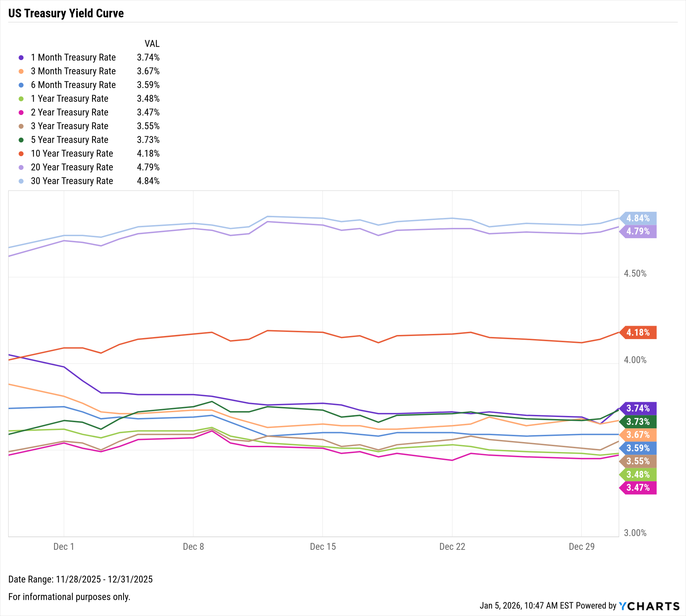The width and height of the screenshot is (686, 616).
Task: Click the purple 1 Month Treasury Rate dot
Action: [x=21, y=58]
